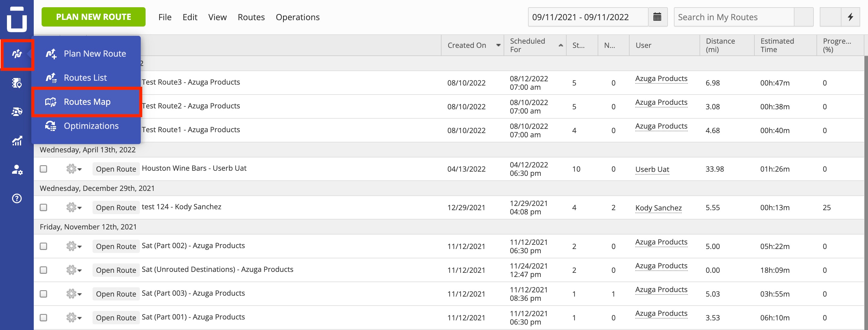This screenshot has width=868, height=330.
Task: Click the Test Route3 - Azuga Products name
Action: (x=191, y=82)
